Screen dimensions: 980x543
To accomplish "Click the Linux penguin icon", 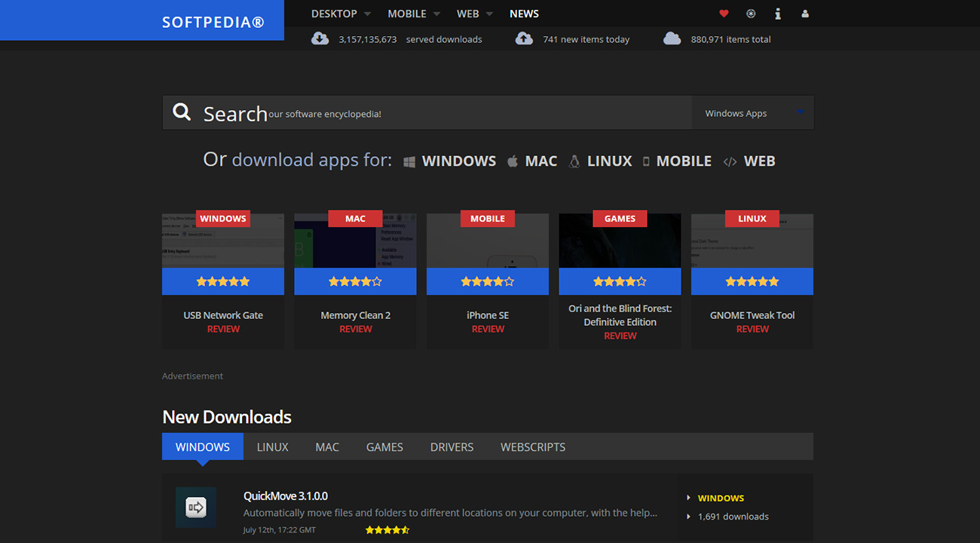I will 574,161.
